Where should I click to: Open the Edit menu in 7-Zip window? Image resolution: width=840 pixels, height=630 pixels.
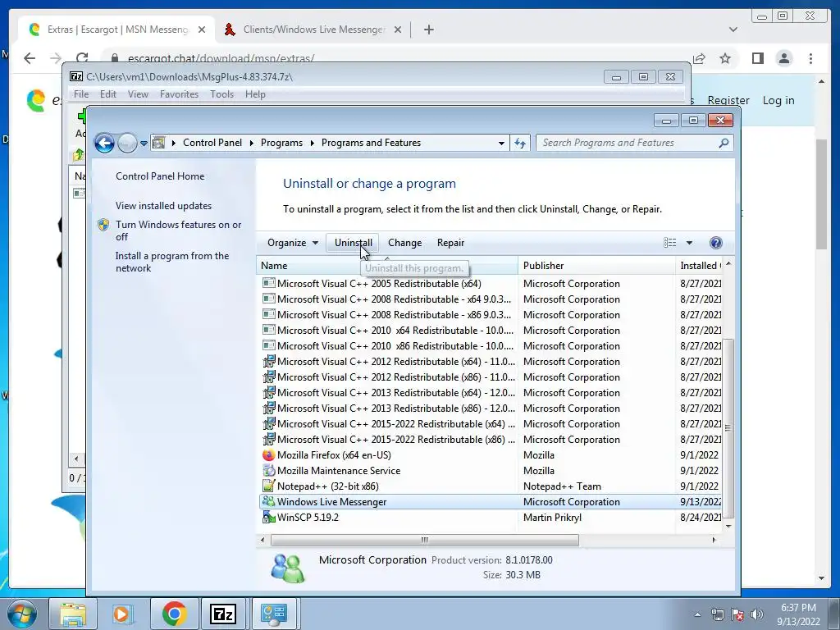[107, 94]
